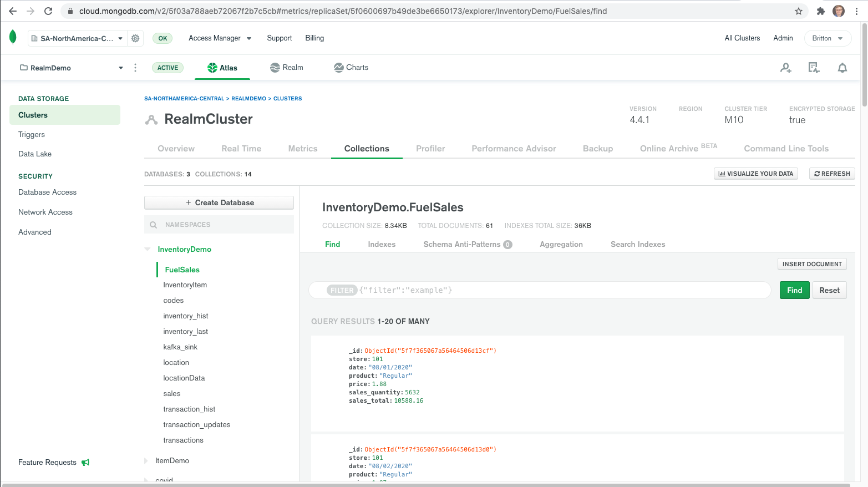Screen dimensions: 868x487
Task: Open Performance Advisor tab
Action: [x=514, y=149]
